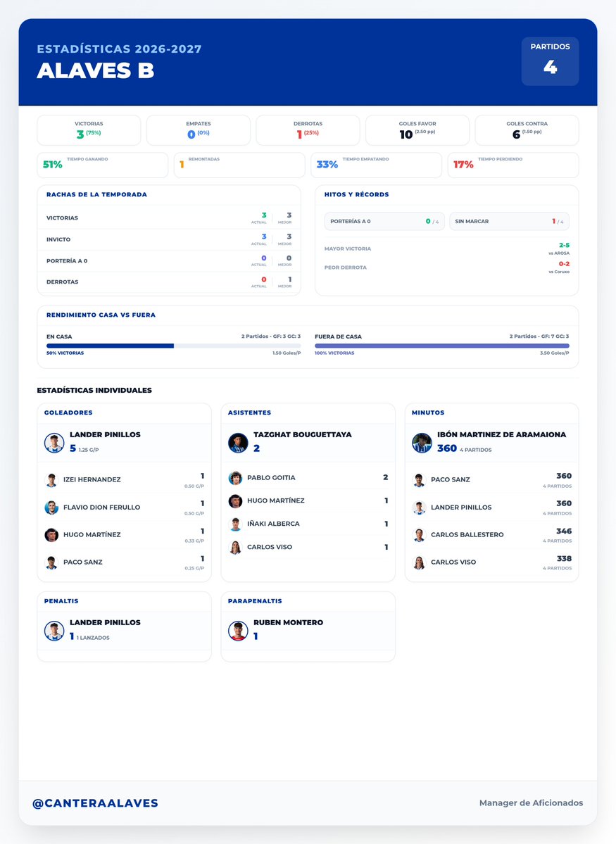Click Peor Derrota 0-2 vs Coruxo score
Viewport: 616px width, 844px height.
pyautogui.click(x=564, y=264)
